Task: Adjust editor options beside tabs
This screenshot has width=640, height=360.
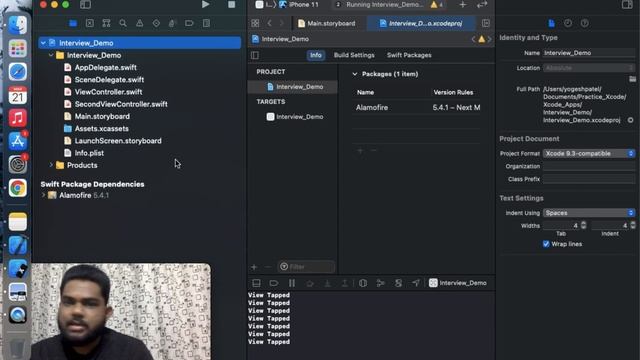Action: [486, 23]
